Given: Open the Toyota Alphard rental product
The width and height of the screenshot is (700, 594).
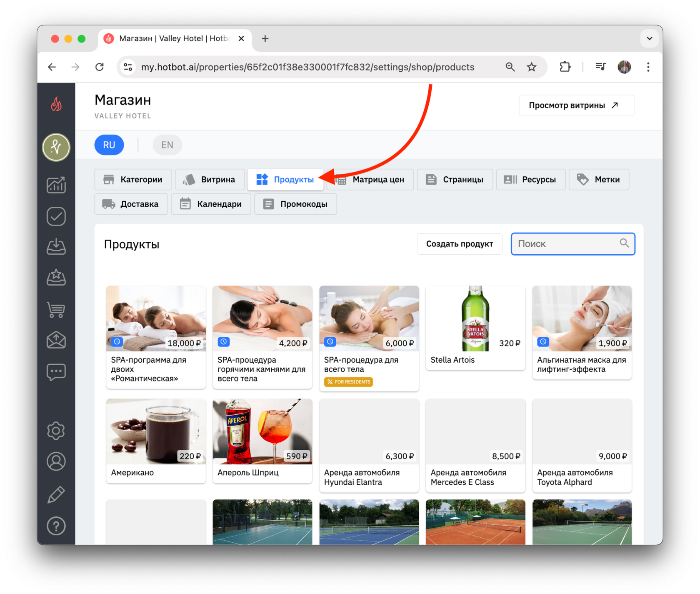Looking at the screenshot, I should click(582, 446).
